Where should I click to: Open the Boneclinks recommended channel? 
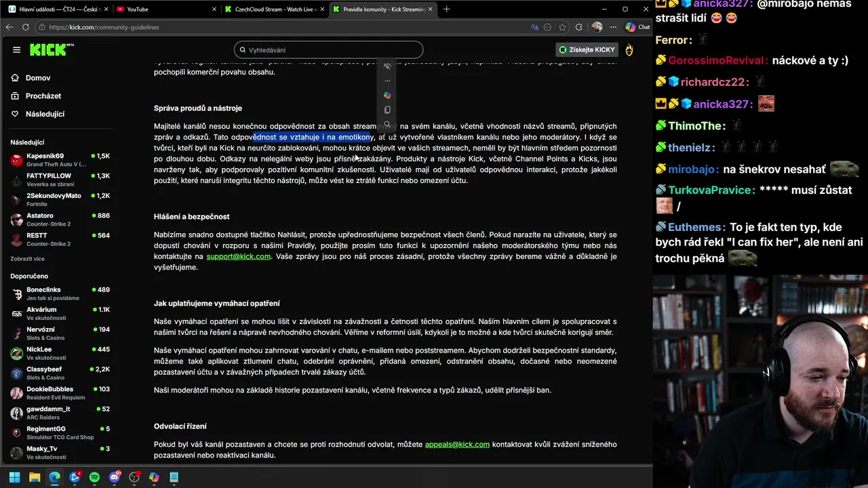60,293
